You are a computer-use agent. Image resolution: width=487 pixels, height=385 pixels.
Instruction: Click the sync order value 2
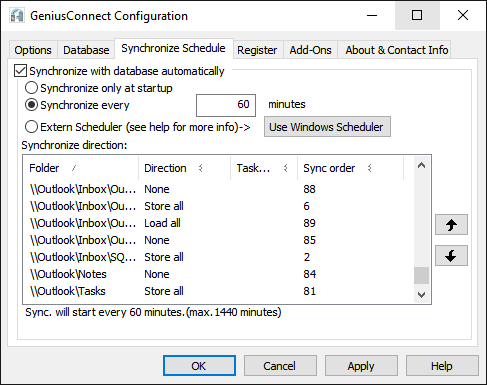coord(307,257)
